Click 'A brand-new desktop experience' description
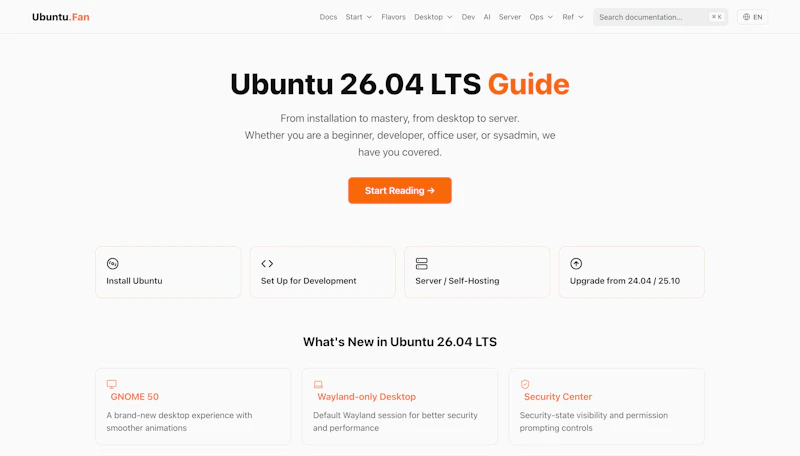This screenshot has height=456, width=800. pos(179,421)
